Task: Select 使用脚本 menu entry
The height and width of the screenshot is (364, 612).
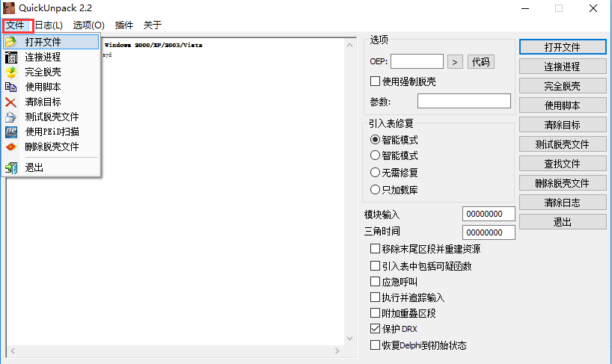Action: (51, 87)
